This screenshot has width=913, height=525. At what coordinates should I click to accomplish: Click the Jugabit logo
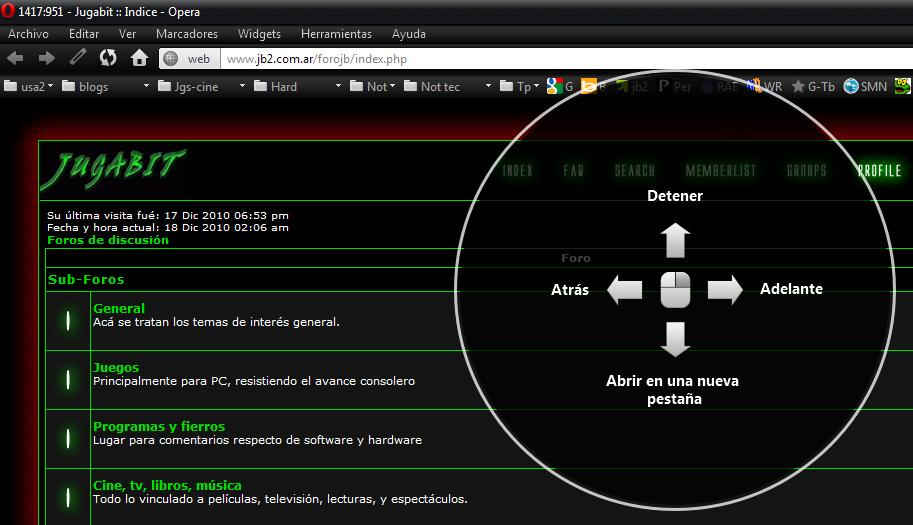click(x=114, y=169)
